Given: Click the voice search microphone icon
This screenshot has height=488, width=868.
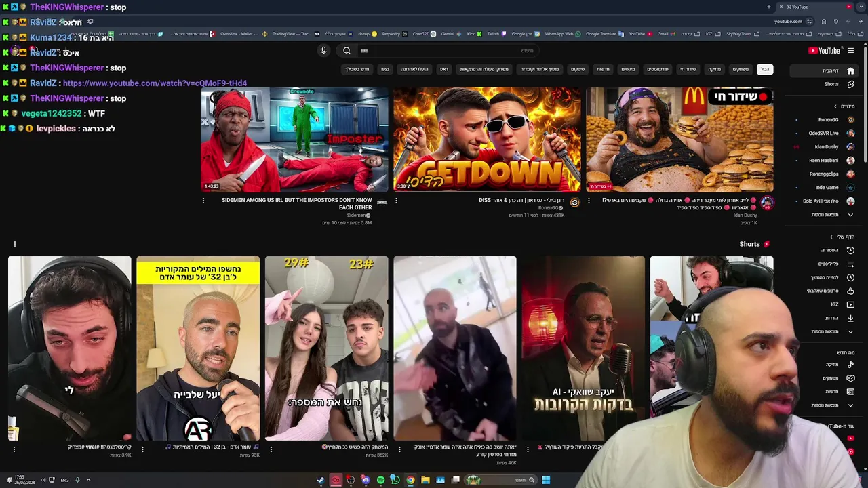Looking at the screenshot, I should [323, 50].
